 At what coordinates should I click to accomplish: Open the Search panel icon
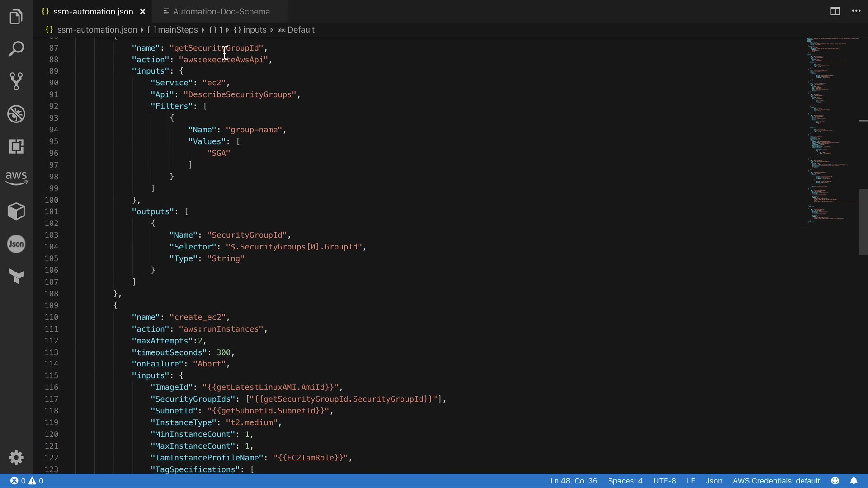click(x=16, y=49)
